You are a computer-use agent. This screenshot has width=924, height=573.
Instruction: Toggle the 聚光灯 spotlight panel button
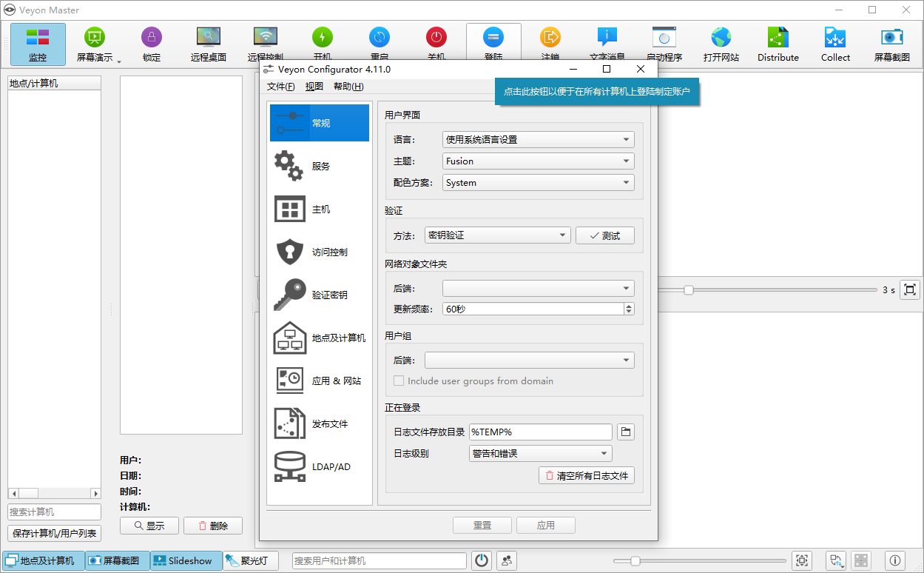tap(250, 560)
